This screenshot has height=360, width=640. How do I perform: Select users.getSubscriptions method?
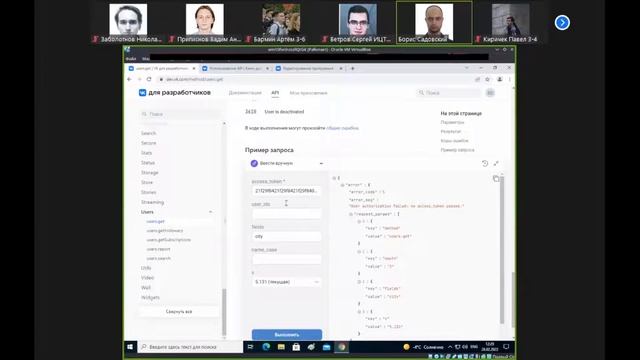[169, 240]
